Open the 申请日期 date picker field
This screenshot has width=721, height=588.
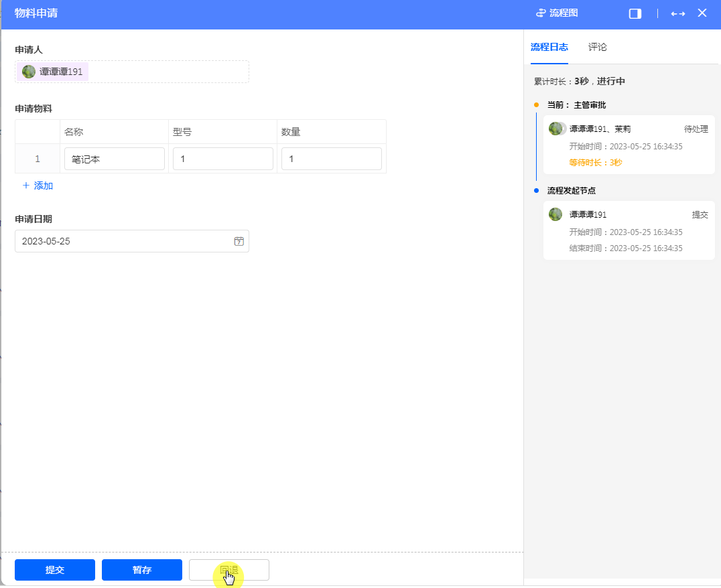tap(124, 241)
